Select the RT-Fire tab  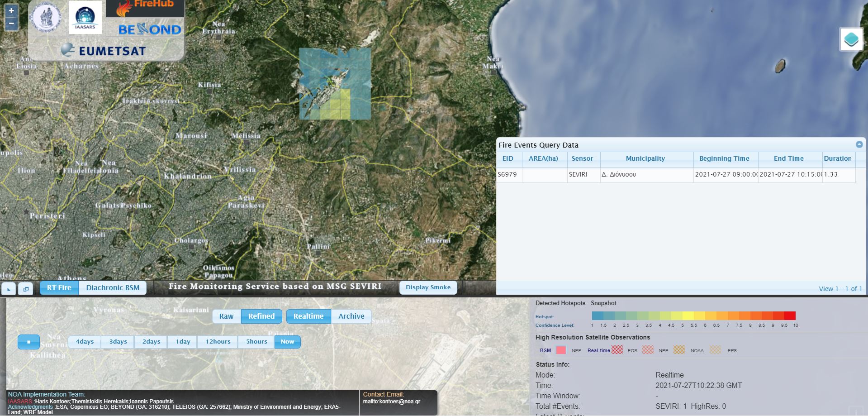coord(59,287)
